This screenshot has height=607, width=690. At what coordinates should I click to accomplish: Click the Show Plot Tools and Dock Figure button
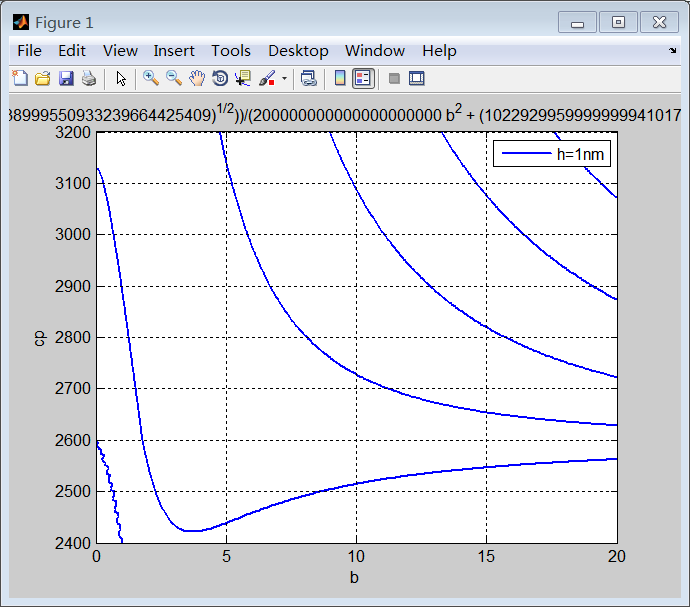point(417,78)
